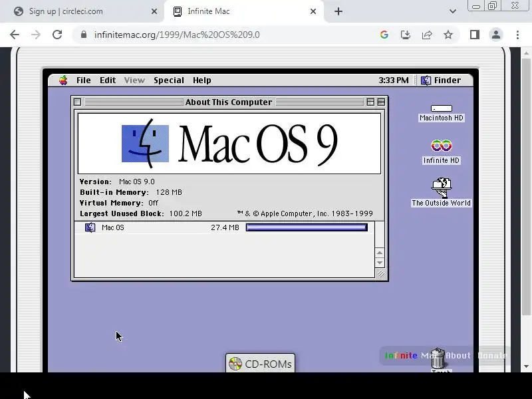
Task: Share this page via share icon
Action: pyautogui.click(x=427, y=35)
